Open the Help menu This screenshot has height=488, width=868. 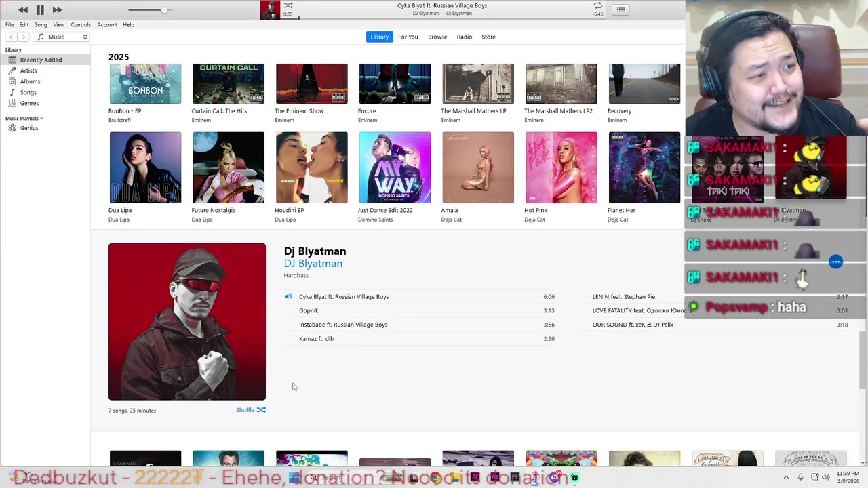point(128,24)
